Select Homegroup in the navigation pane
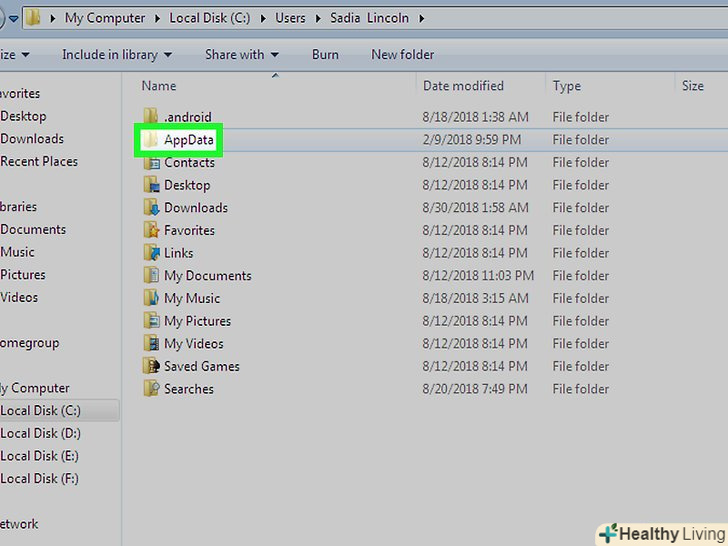Screen dimensions: 728x546 point(30,343)
